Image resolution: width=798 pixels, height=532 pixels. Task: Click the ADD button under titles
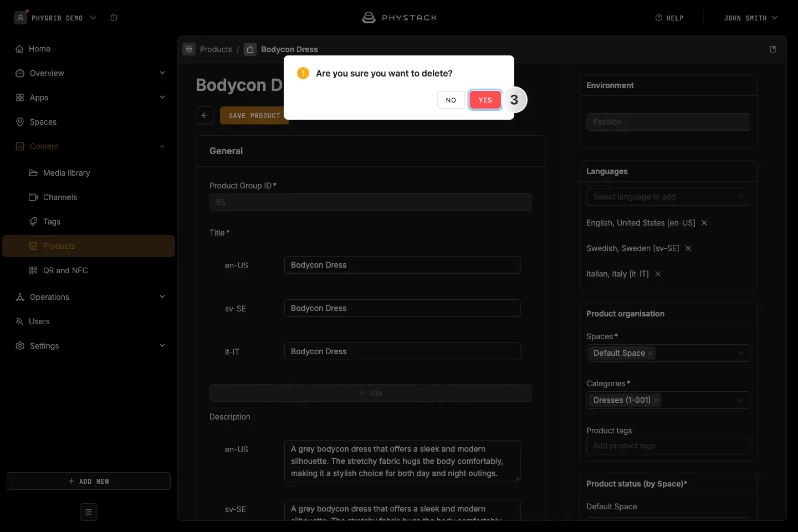pyautogui.click(x=370, y=393)
